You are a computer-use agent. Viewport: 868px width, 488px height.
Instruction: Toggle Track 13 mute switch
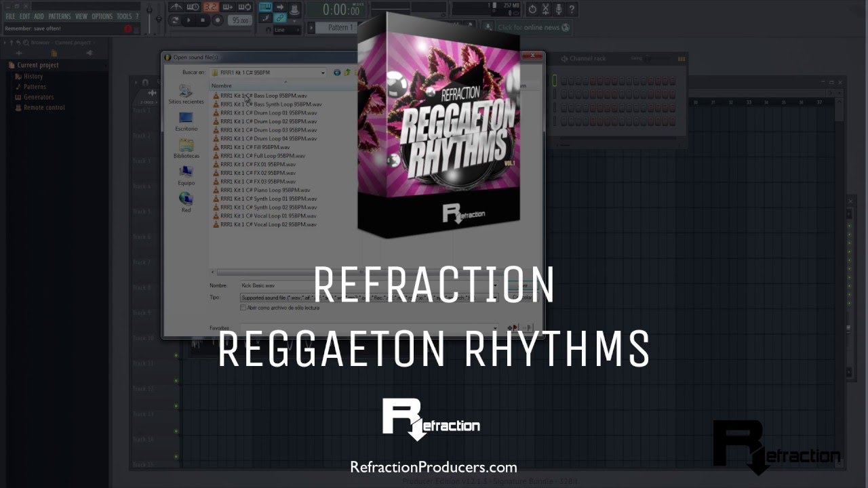click(x=176, y=431)
